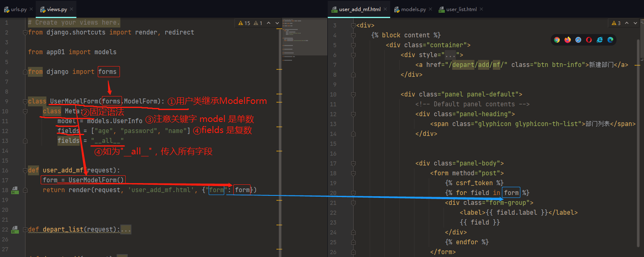Collapse the panel-default div on line 10
The height and width of the screenshot is (257, 644).
click(353, 94)
